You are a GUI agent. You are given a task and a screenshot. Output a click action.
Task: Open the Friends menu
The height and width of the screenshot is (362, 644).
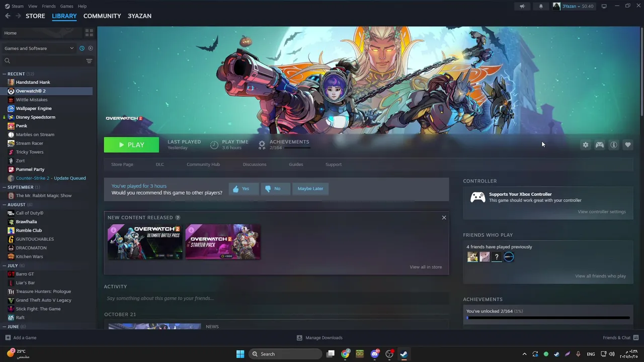pyautogui.click(x=49, y=6)
